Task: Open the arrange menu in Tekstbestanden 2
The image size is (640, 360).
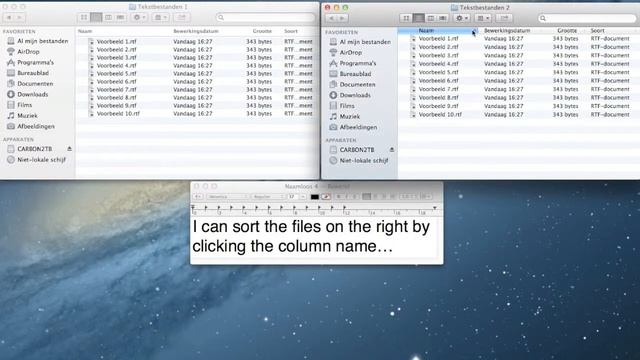Action: [483, 18]
